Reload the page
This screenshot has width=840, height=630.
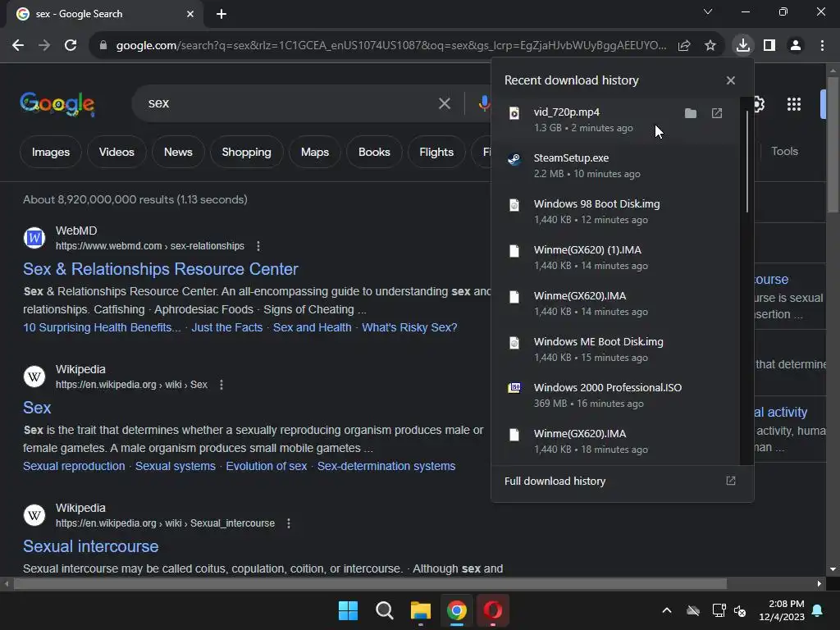click(x=71, y=45)
